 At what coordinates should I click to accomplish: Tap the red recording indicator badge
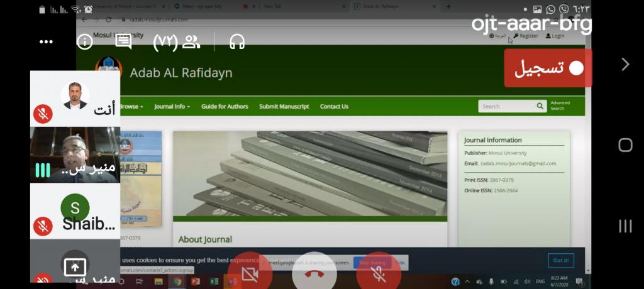548,68
